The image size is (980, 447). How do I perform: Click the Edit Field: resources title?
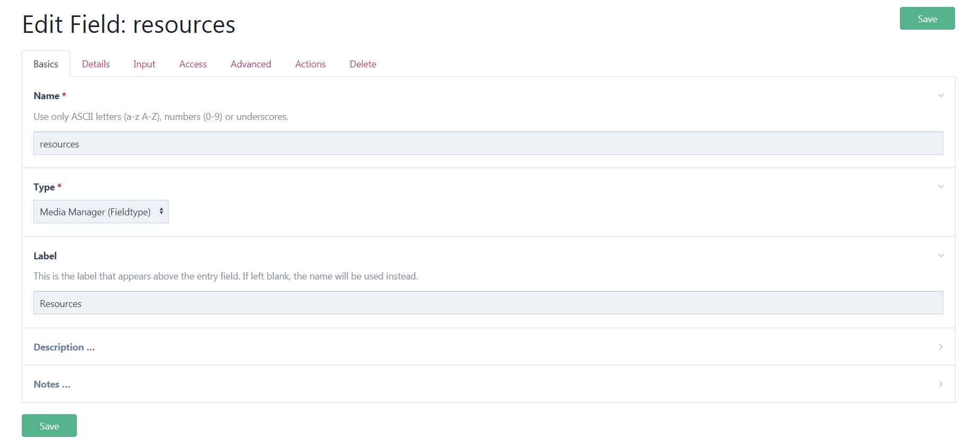pos(129,24)
